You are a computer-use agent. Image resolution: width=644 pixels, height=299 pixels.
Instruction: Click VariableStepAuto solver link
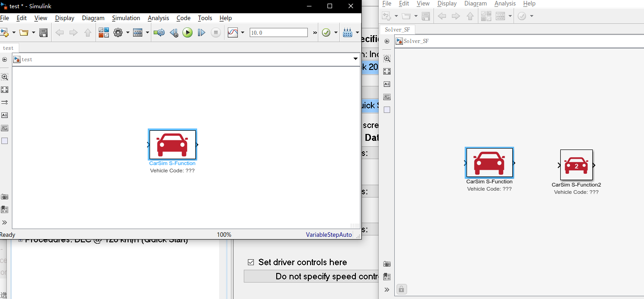click(x=329, y=235)
